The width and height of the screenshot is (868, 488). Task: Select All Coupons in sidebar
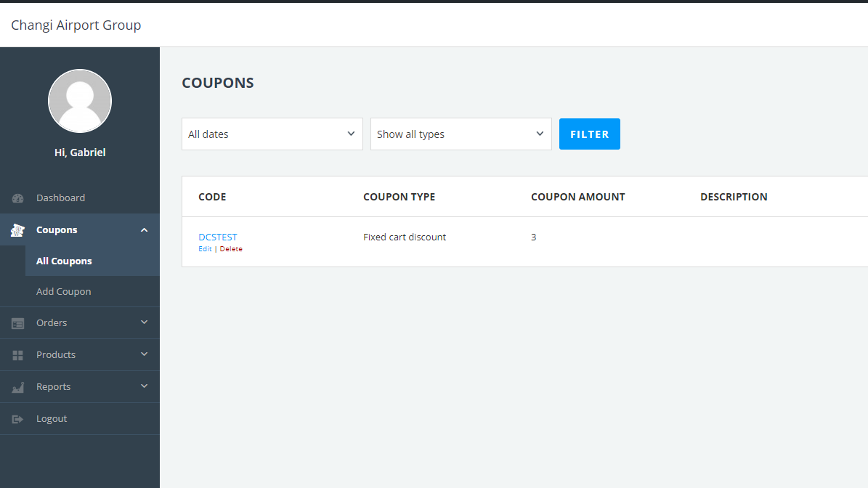[64, 261]
